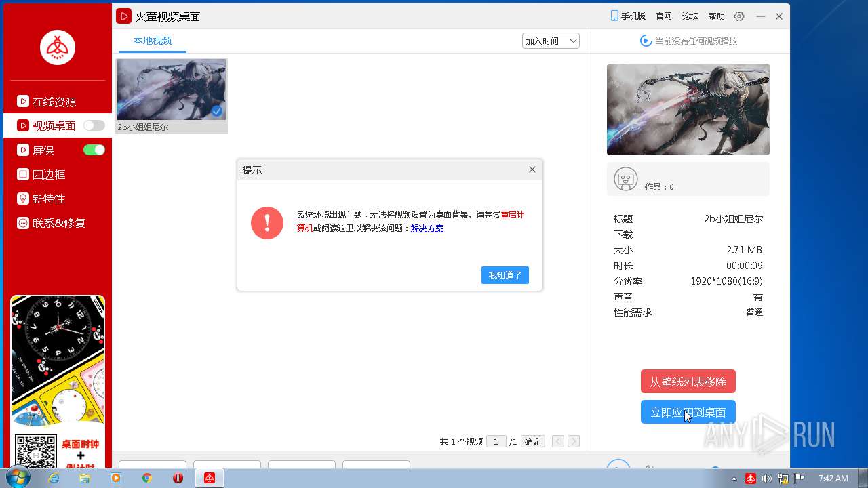Go to previous page arrow

click(x=558, y=441)
